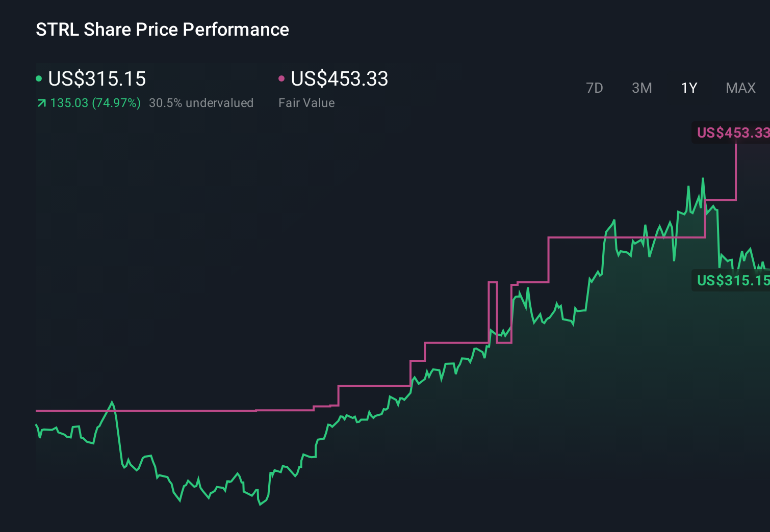The width and height of the screenshot is (770, 532).
Task: Click the green dot beside US$315.15
Action: coord(39,78)
